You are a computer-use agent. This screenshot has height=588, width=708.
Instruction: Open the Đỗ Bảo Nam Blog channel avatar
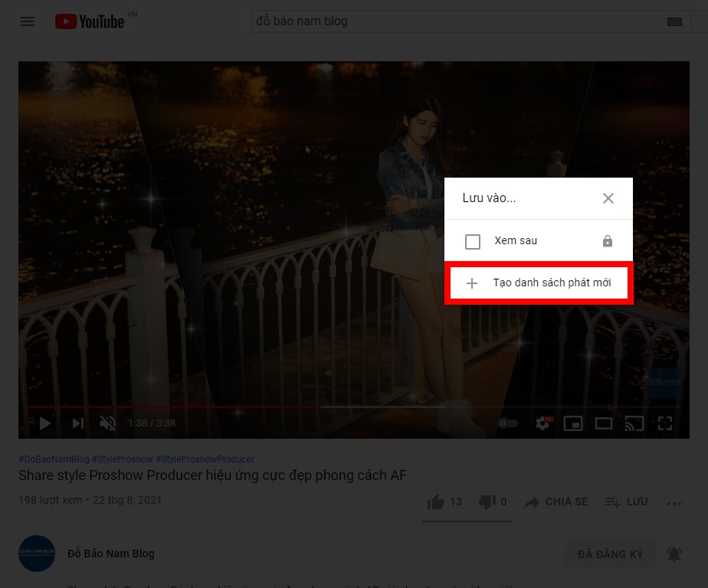click(37, 554)
